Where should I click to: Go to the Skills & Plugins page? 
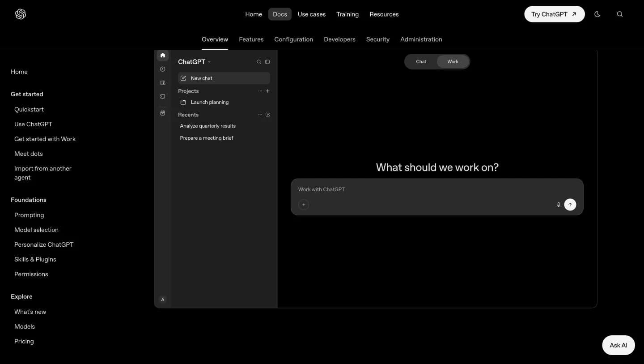[35, 259]
